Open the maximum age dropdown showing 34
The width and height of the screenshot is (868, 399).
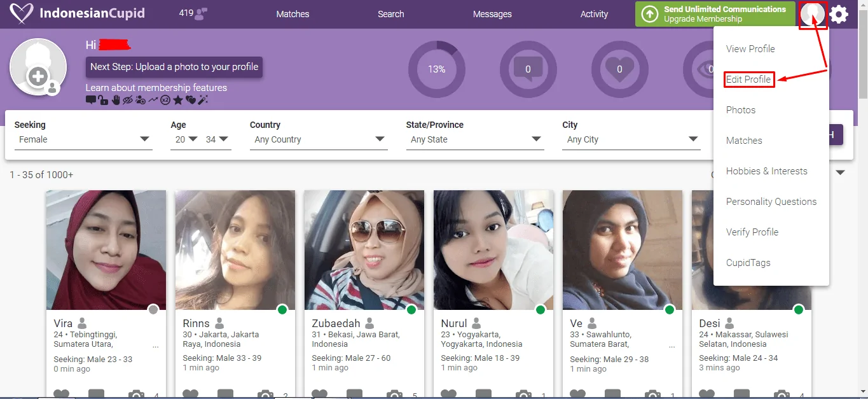tap(217, 139)
